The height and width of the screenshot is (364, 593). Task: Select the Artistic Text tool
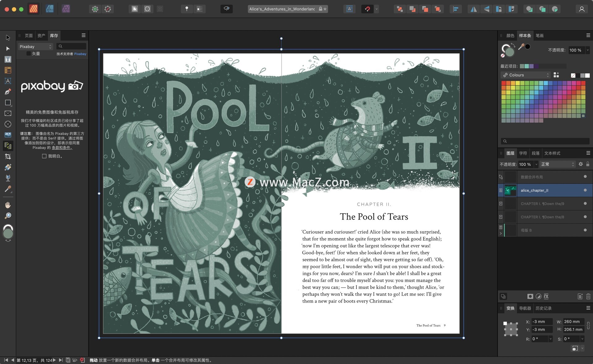[8, 81]
